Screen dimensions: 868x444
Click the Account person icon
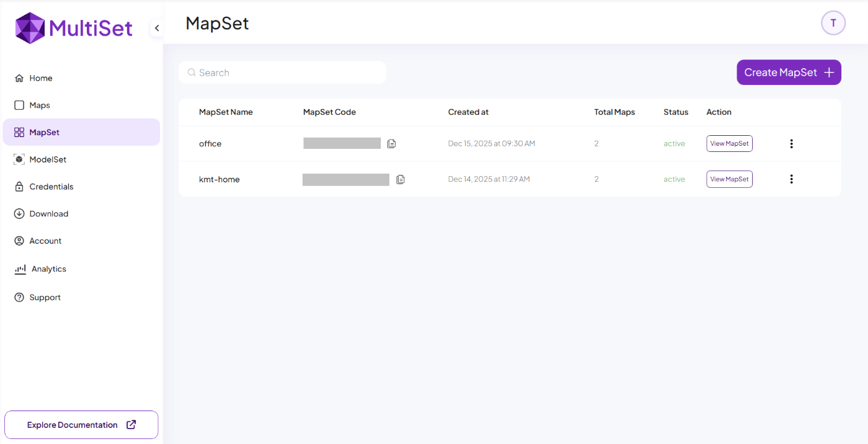click(x=19, y=241)
